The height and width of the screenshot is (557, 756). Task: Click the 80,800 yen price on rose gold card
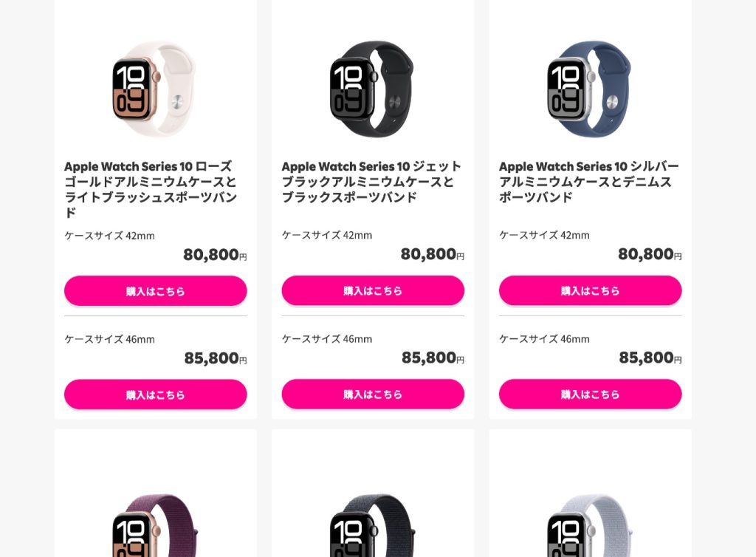point(215,255)
